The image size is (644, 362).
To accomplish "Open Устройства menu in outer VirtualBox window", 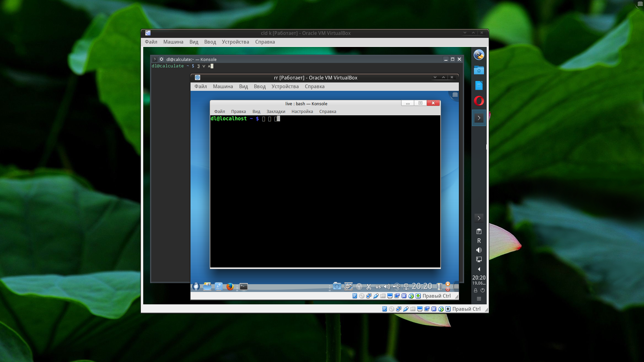I will [235, 42].
